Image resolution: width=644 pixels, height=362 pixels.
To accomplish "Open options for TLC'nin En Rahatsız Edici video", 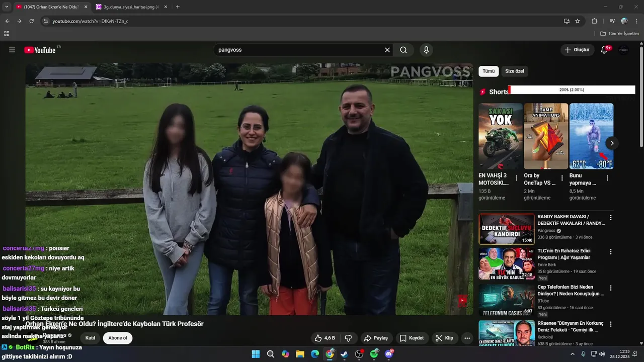I will (x=611, y=251).
